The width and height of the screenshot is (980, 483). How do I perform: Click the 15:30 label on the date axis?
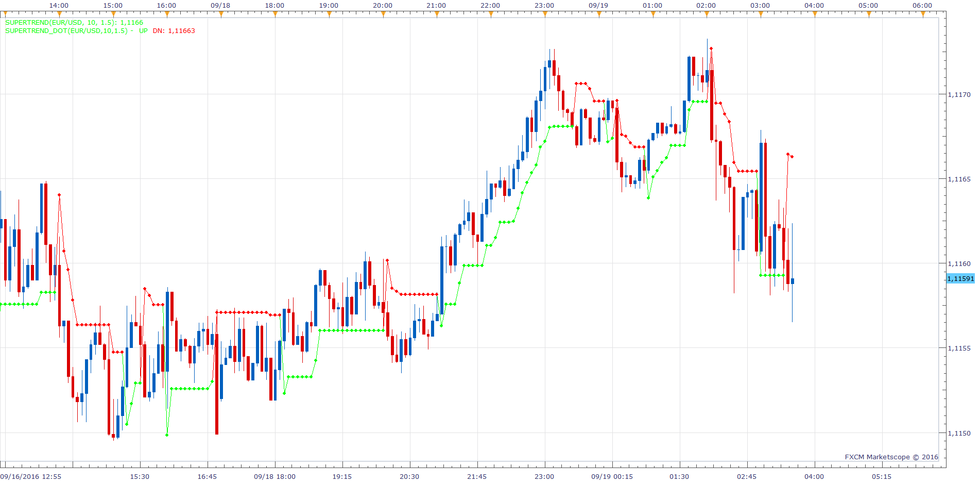[x=140, y=477]
